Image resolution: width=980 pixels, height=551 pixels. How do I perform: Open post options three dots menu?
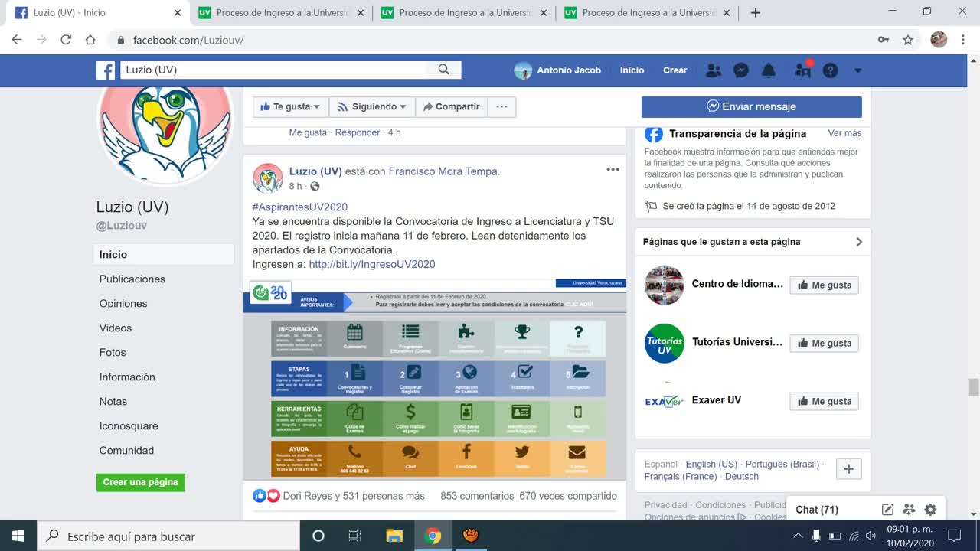[x=612, y=170]
